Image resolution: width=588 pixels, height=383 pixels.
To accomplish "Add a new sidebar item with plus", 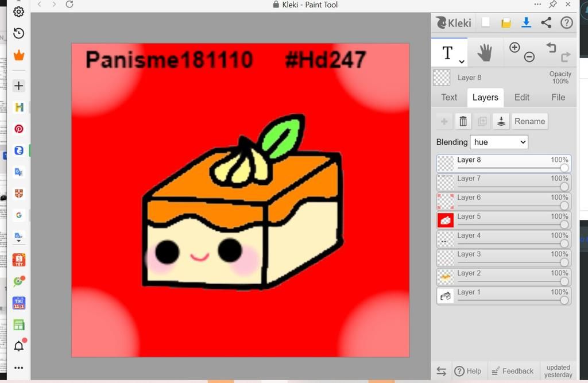I will [x=19, y=86].
